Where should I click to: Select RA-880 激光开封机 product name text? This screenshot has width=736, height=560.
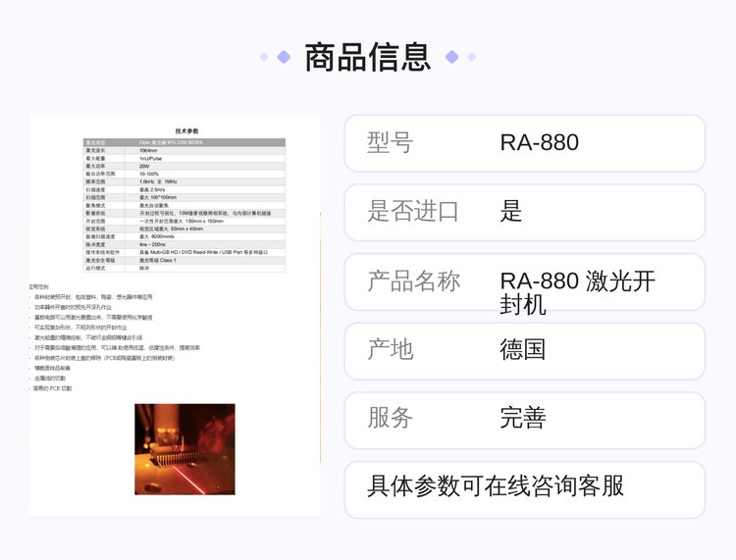(577, 291)
